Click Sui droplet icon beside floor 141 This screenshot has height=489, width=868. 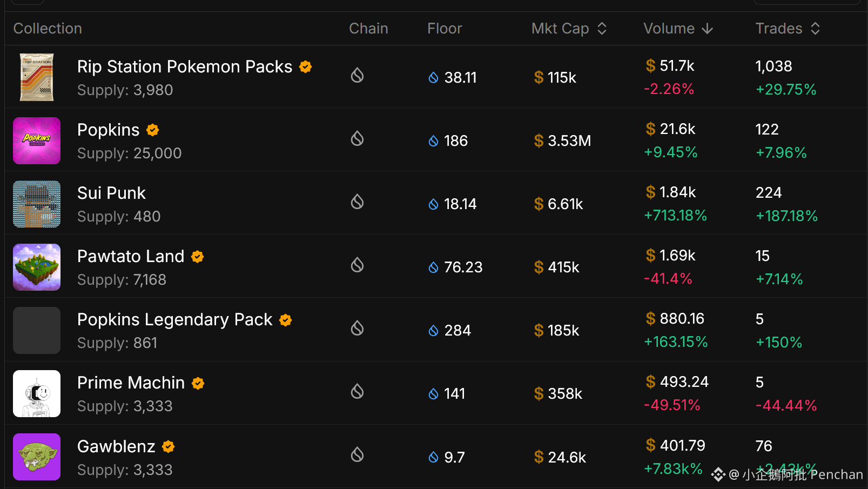pyautogui.click(x=433, y=394)
